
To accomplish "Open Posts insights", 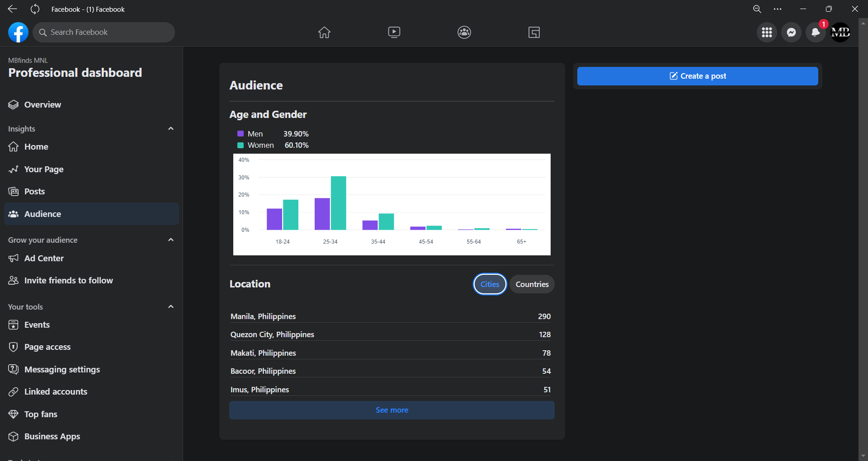I will [x=91, y=191].
